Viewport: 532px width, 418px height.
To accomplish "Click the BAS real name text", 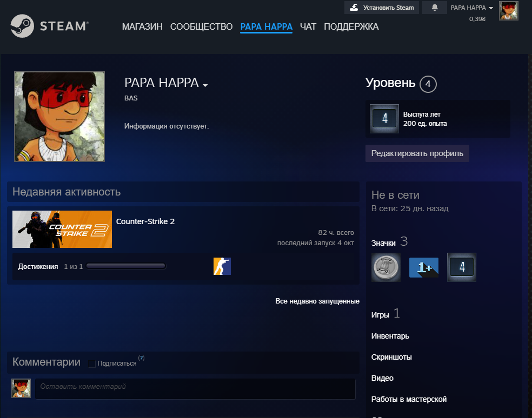I will [131, 98].
